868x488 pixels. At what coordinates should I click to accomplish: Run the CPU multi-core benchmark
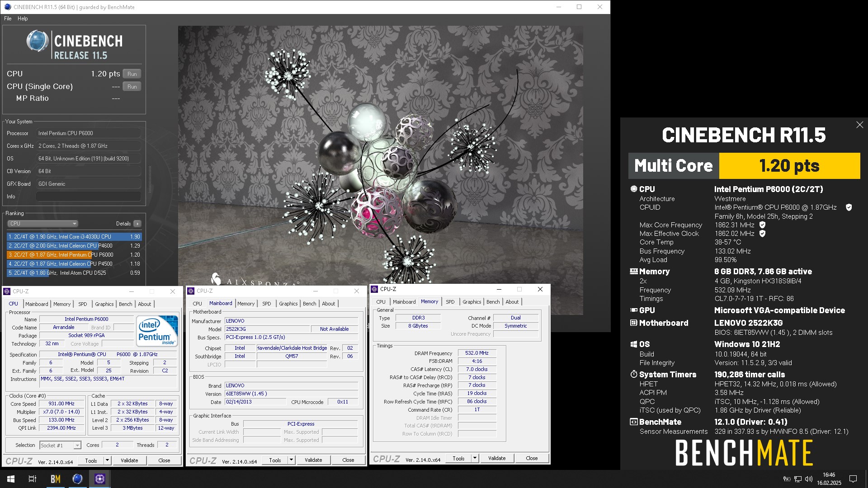coord(132,74)
